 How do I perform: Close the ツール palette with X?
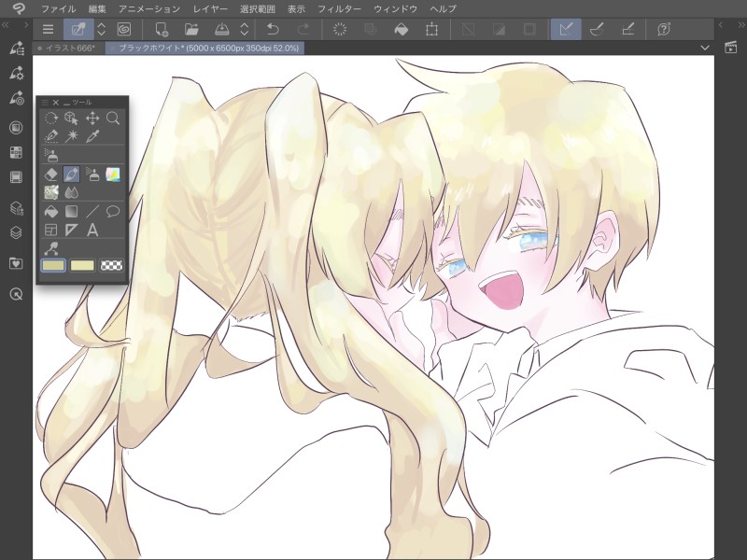coord(56,102)
